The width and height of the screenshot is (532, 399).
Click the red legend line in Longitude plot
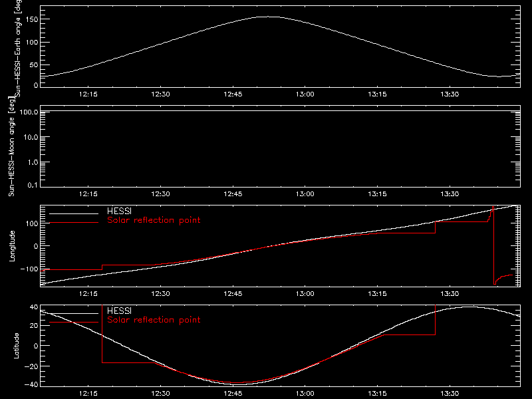tap(74, 223)
